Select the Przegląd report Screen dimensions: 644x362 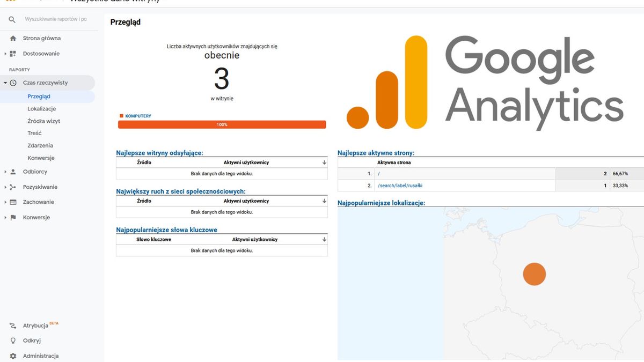39,97
